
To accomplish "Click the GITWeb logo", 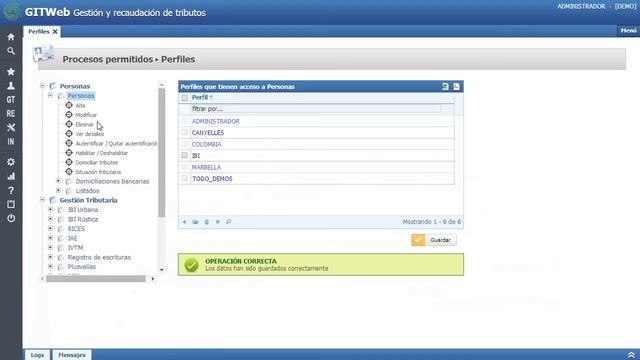I will [11, 12].
